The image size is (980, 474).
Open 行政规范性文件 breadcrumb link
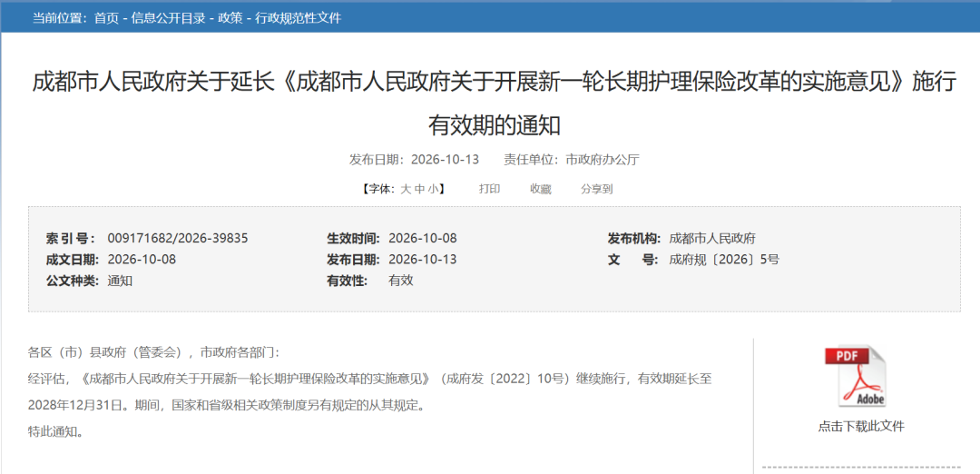pos(299,18)
